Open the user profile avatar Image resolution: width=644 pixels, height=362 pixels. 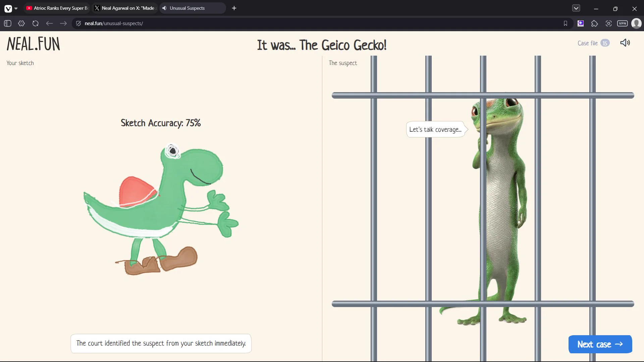(636, 23)
